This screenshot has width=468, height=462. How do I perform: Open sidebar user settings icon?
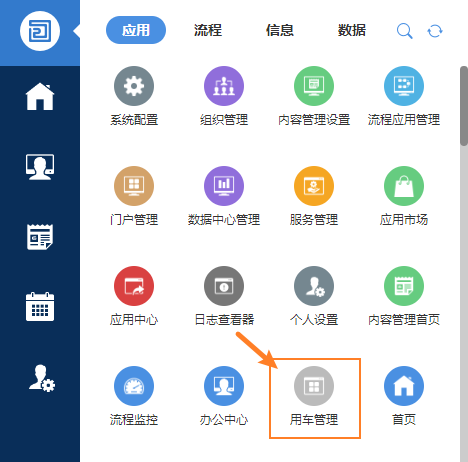pos(42,378)
